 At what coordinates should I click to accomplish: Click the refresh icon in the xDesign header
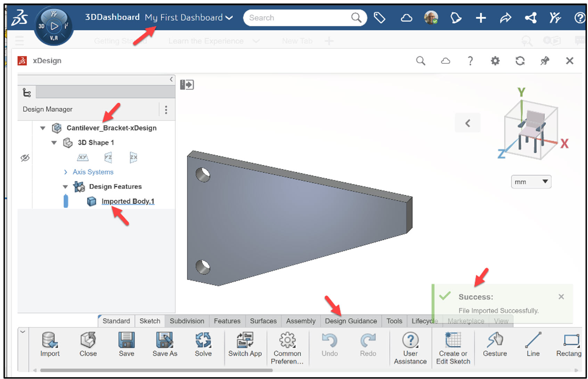click(520, 60)
